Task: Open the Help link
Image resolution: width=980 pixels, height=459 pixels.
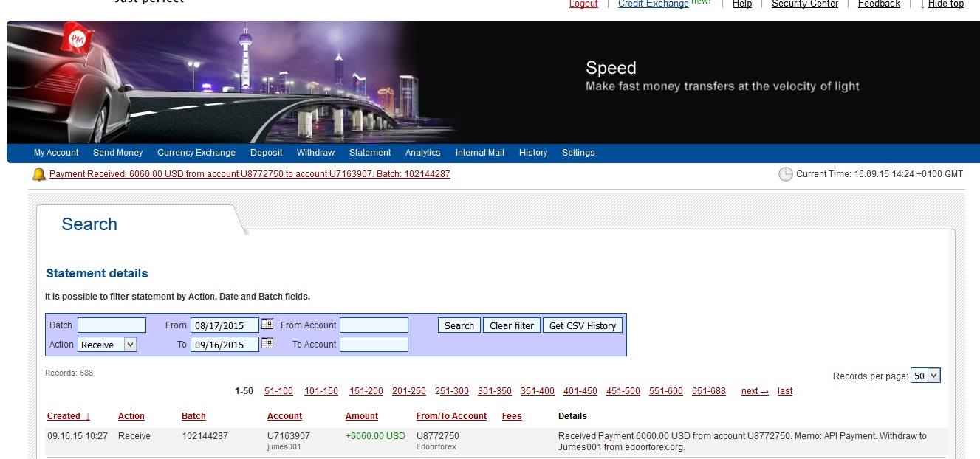Action: pos(742,4)
